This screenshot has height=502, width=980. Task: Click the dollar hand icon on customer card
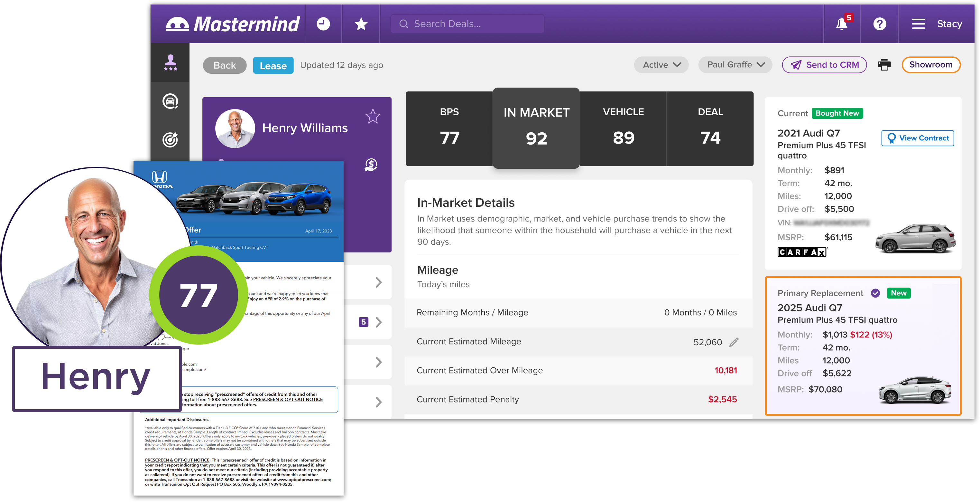(371, 165)
